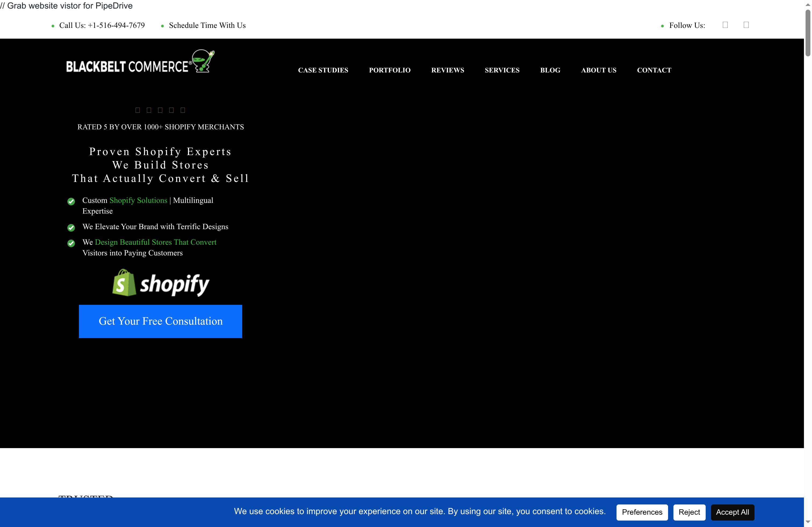Select PORTFOLIO in the navigation bar
This screenshot has height=527, width=812.
click(390, 70)
